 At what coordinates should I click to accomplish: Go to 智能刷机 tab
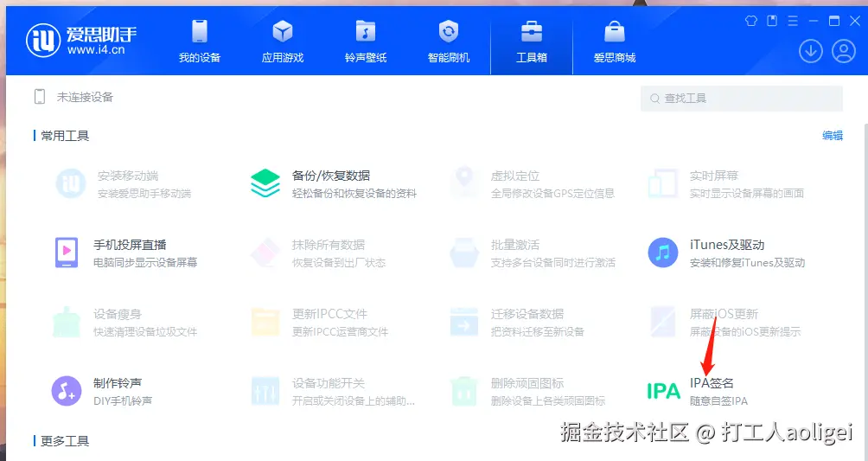click(x=449, y=41)
